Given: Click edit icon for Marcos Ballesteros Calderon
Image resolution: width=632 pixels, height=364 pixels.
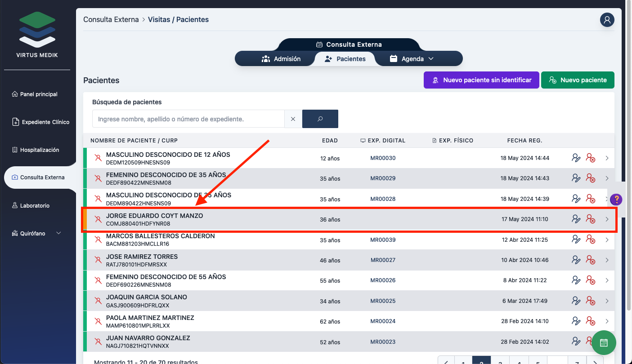Looking at the screenshot, I should coord(576,240).
